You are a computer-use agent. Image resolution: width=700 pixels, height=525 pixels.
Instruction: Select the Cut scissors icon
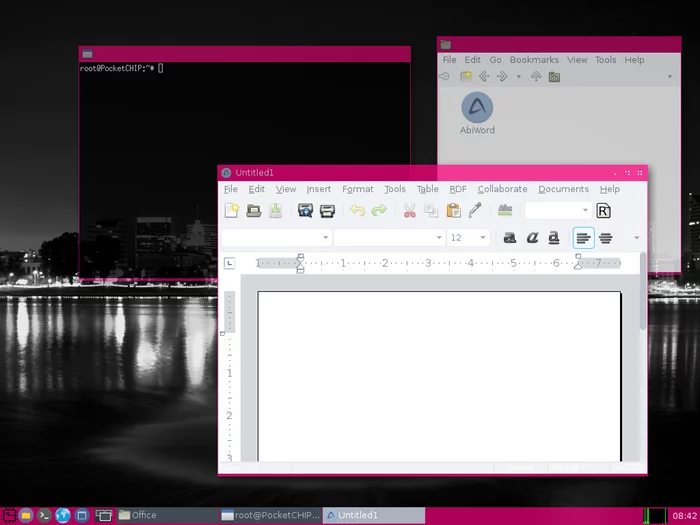tap(409, 211)
